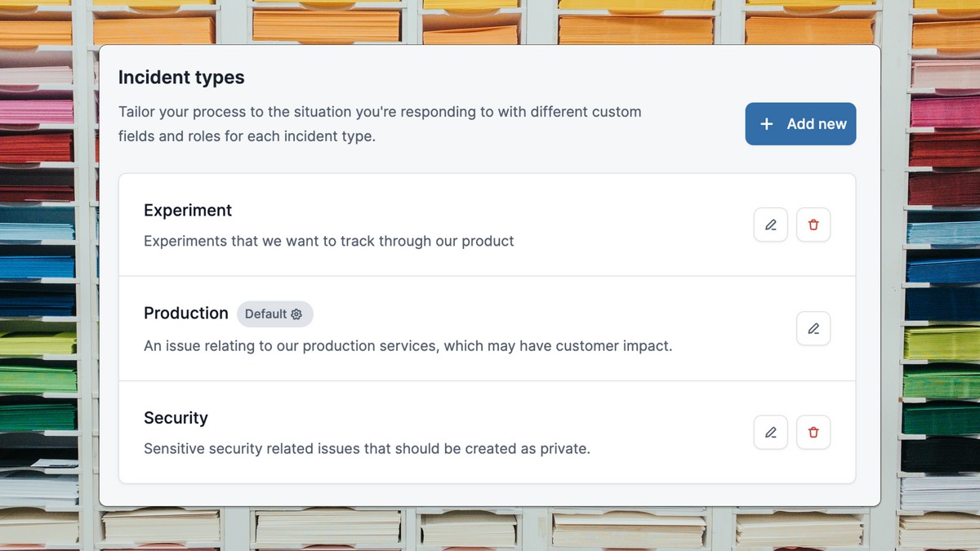The image size is (980, 551).
Task: Click the Default badge on Production
Action: [x=274, y=313]
